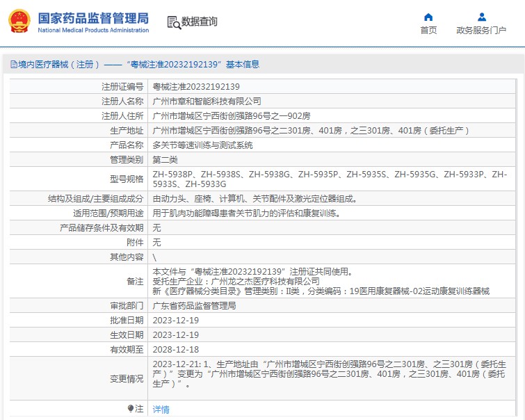Click the 无 value beside 附件
The width and height of the screenshot is (525, 420).
click(x=156, y=243)
